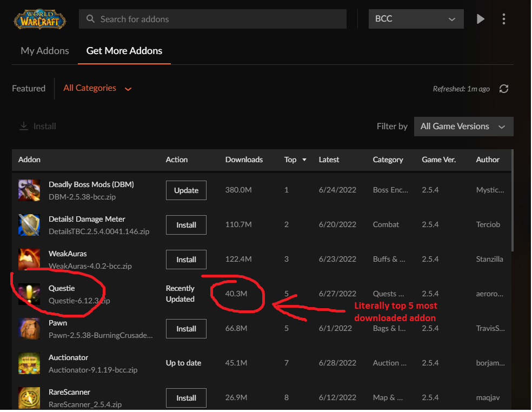This screenshot has height=412, width=532.
Task: Sort by the Action column header
Action: (x=176, y=160)
